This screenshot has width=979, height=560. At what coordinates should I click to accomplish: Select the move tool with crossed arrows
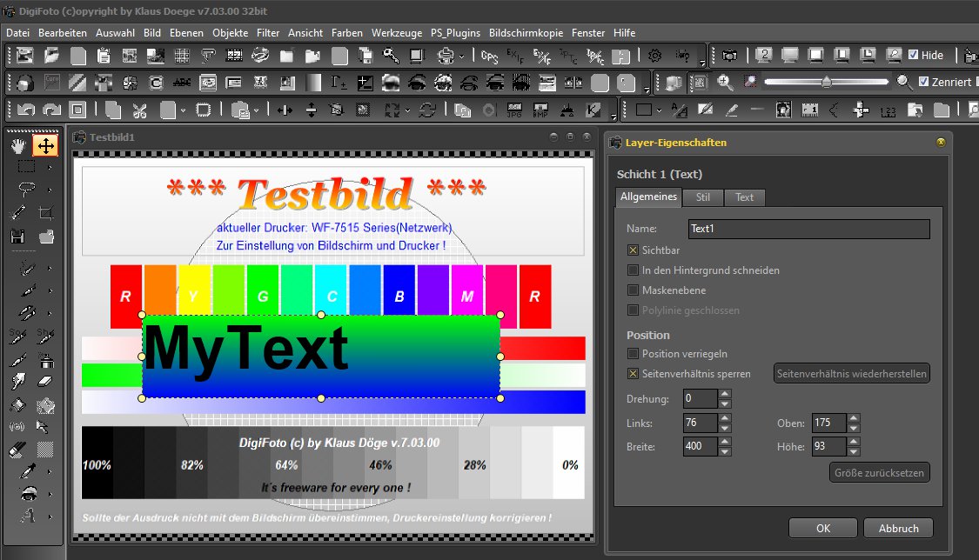45,146
